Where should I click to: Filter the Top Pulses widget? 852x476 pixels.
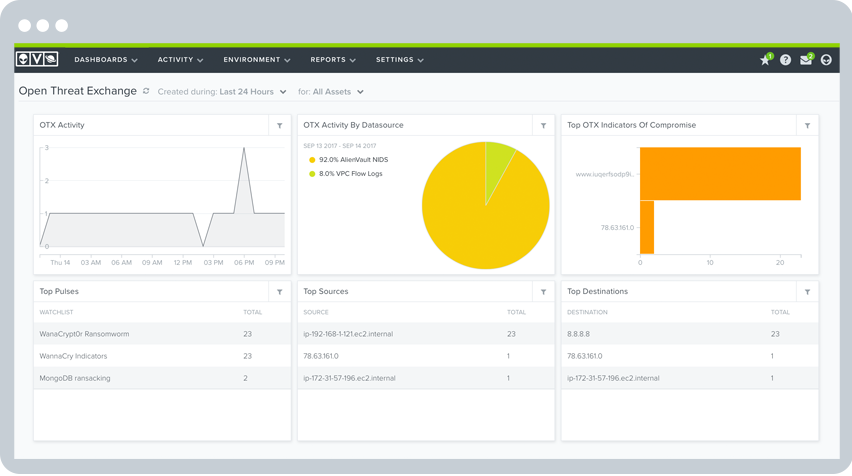pyautogui.click(x=279, y=292)
